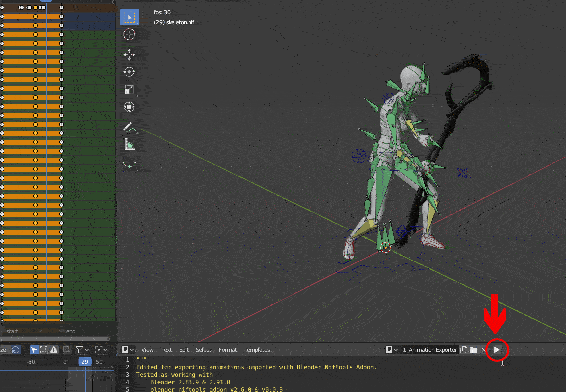566x392 pixels.
Task: Run the script with the play button
Action: [497, 350]
